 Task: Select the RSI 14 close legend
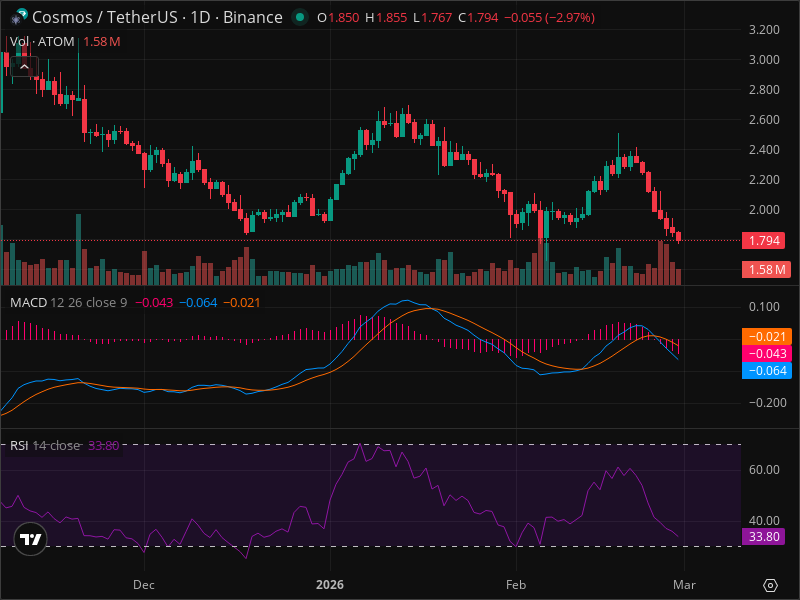click(45, 445)
